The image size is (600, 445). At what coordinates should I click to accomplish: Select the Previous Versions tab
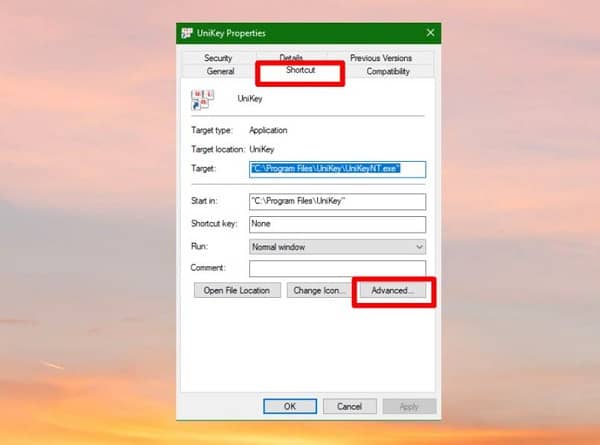coord(381,58)
